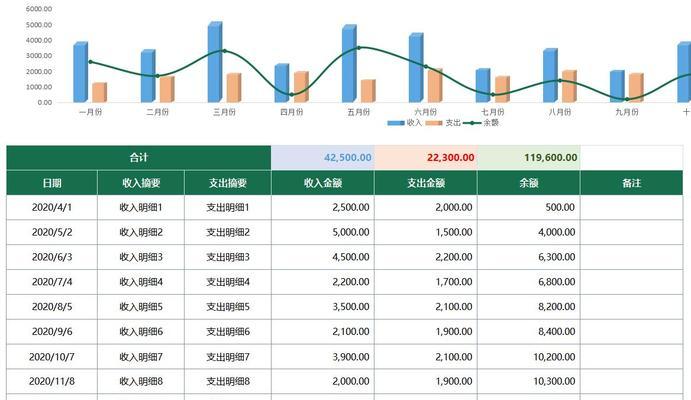
Task: Click balance 500.00 cell
Action: click(x=529, y=207)
